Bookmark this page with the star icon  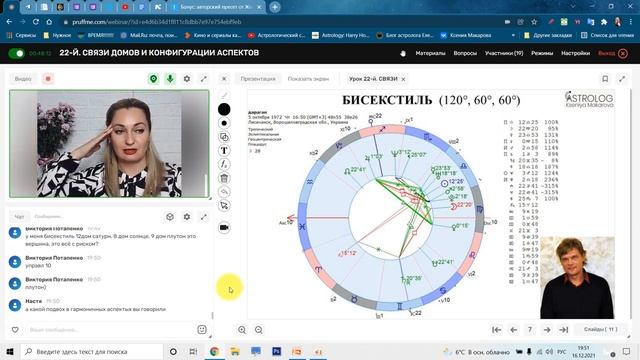click(534, 22)
